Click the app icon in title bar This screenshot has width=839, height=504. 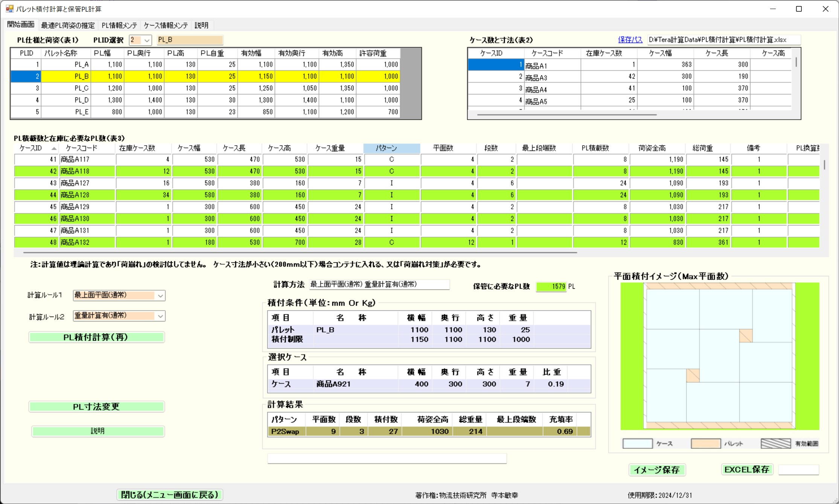pyautogui.click(x=9, y=9)
